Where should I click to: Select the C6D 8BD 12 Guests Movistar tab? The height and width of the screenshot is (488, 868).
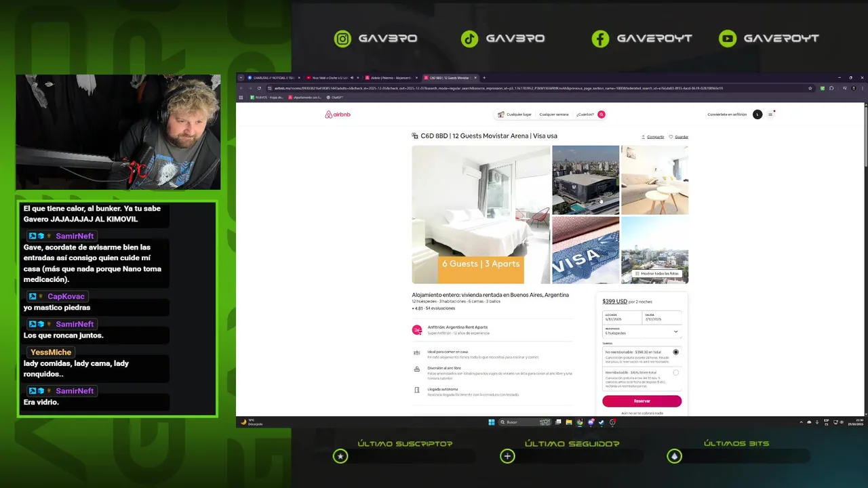point(450,78)
